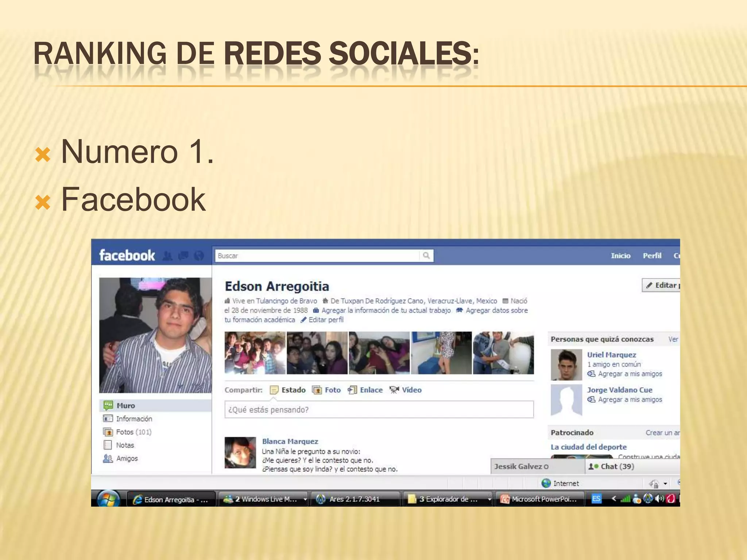
Task: Add Jorge Valdano Cue via Agregar a mis amigos
Action: pos(630,400)
